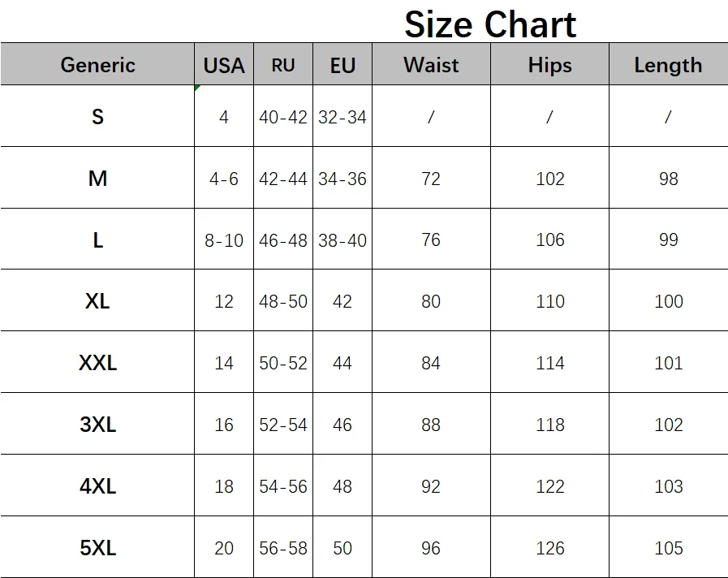
Task: Click the RU header cell
Action: coord(283,64)
